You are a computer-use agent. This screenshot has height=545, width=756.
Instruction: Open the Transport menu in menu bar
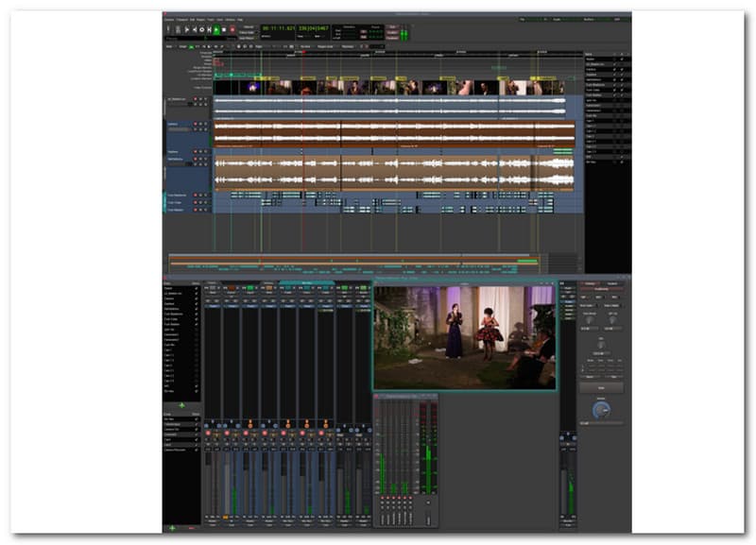pos(181,20)
